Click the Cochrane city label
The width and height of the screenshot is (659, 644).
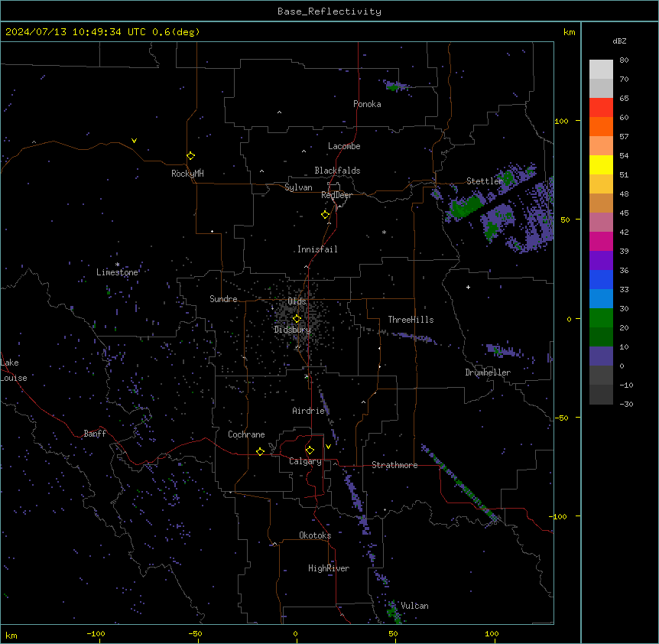click(x=246, y=434)
